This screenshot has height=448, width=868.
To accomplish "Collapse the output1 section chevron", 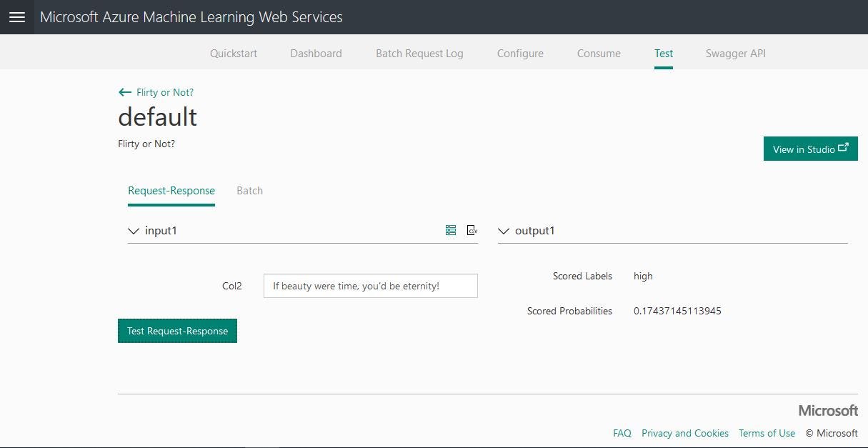I will [x=504, y=231].
